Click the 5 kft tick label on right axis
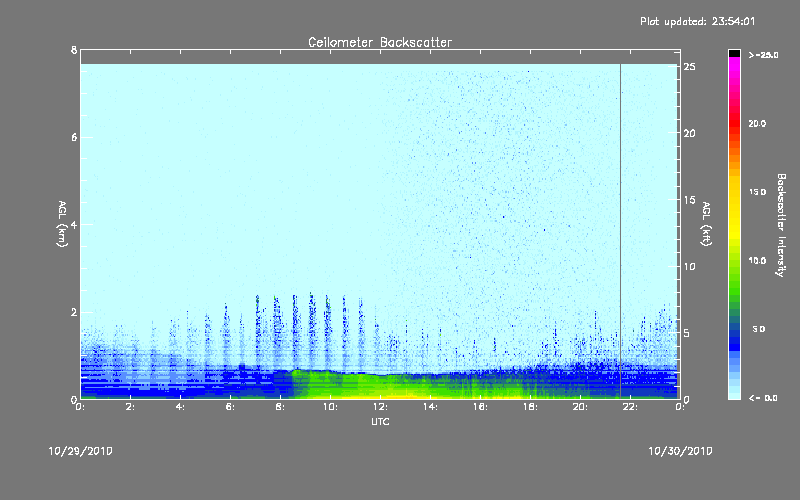This screenshot has width=800, height=500. click(x=687, y=333)
